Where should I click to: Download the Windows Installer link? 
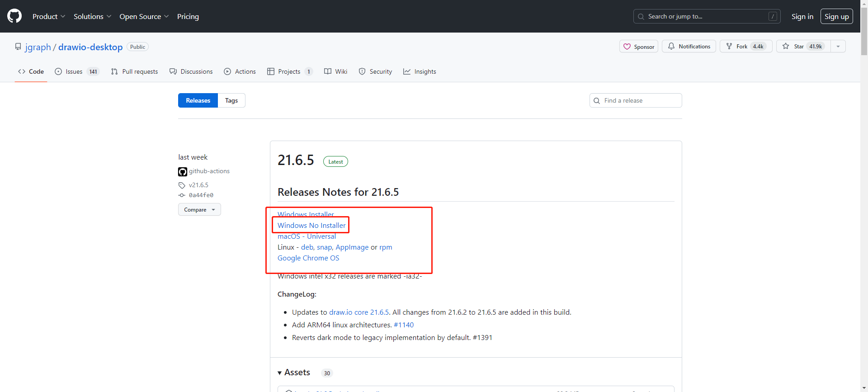click(x=306, y=214)
